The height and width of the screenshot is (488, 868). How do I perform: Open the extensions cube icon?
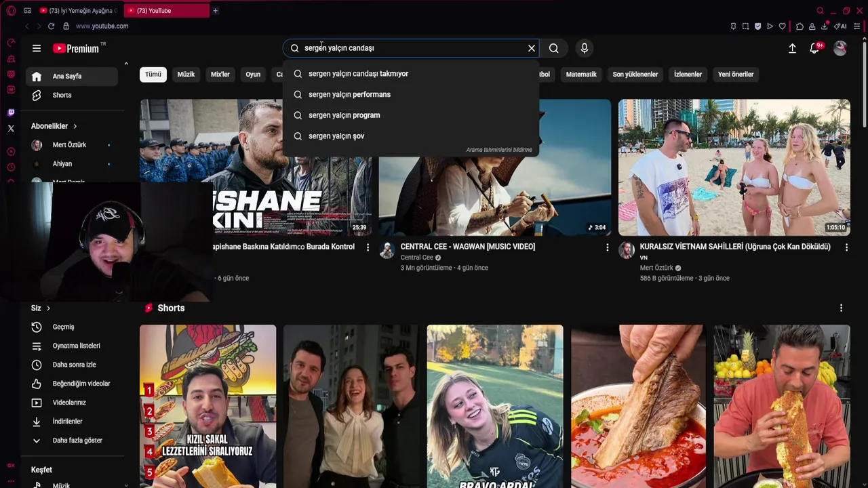(800, 26)
